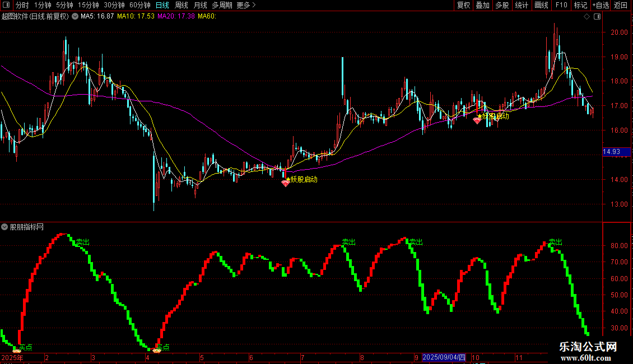Click the first 卖出 label in February

coord(83,242)
